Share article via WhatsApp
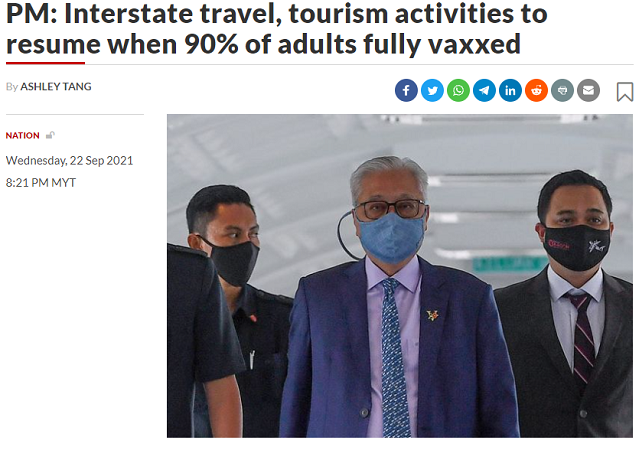Viewport: 639px width, 450px height. pyautogui.click(x=458, y=90)
